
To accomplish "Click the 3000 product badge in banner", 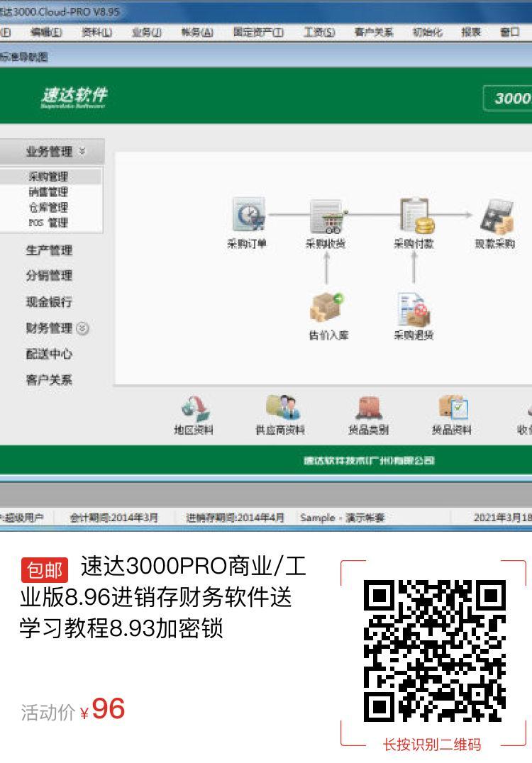I will (x=508, y=98).
